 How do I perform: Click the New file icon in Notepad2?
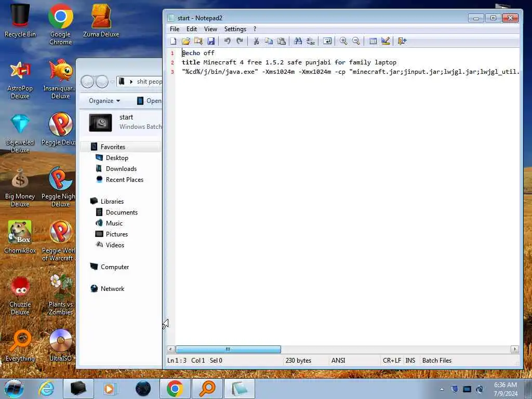click(174, 42)
